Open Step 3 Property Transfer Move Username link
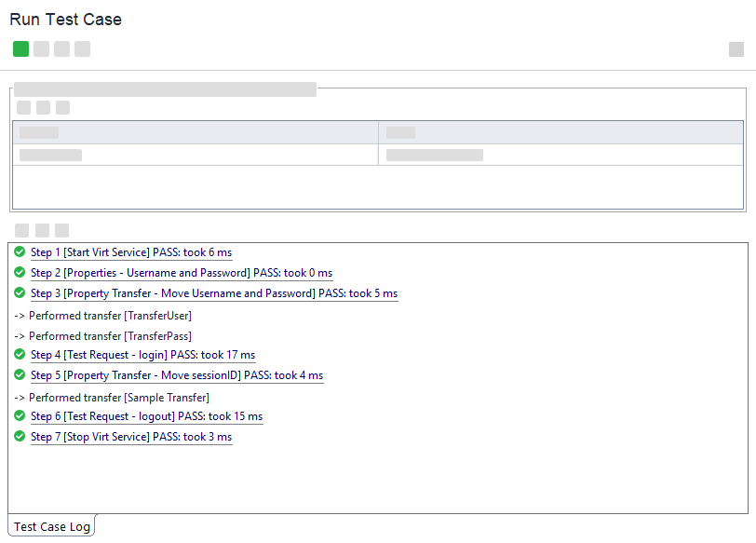Image resolution: width=756 pixels, height=543 pixels. (213, 293)
